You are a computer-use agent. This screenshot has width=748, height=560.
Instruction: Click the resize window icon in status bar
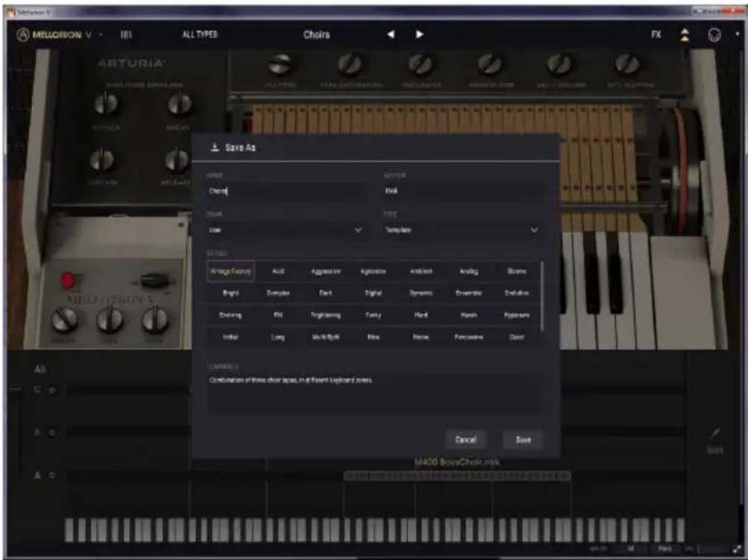738,550
